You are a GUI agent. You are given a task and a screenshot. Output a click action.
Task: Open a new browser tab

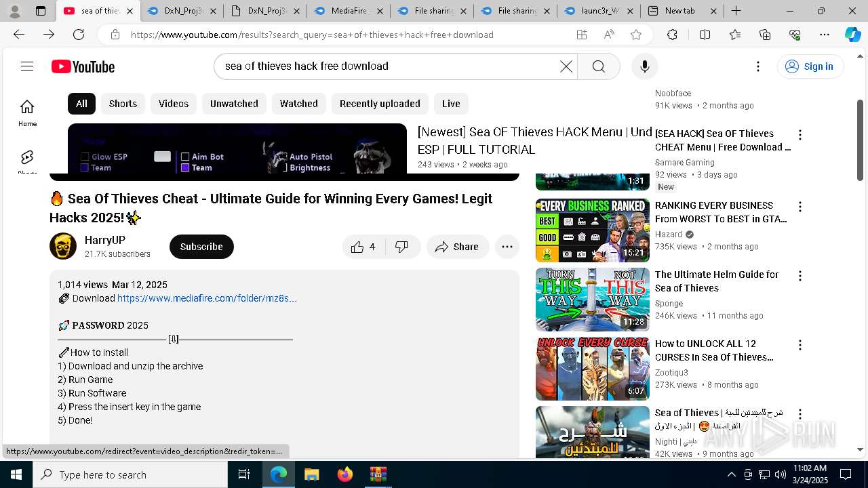736,11
